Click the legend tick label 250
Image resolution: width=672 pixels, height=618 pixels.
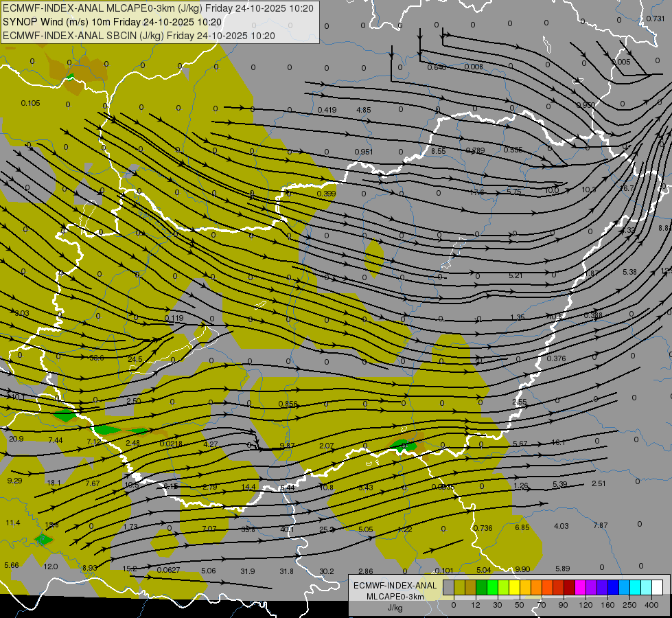pos(629,605)
